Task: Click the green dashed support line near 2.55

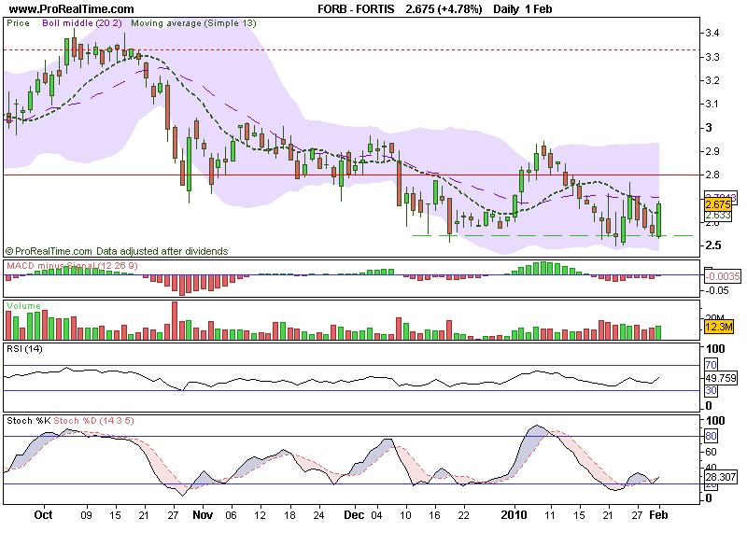Action: pos(553,236)
